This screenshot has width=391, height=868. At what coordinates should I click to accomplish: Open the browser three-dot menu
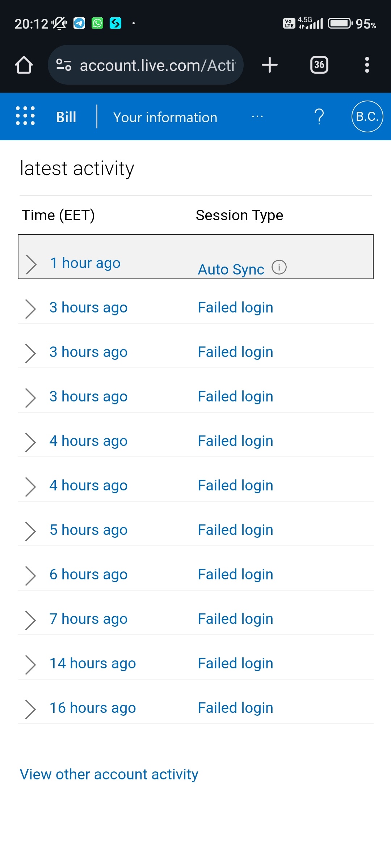(x=367, y=65)
